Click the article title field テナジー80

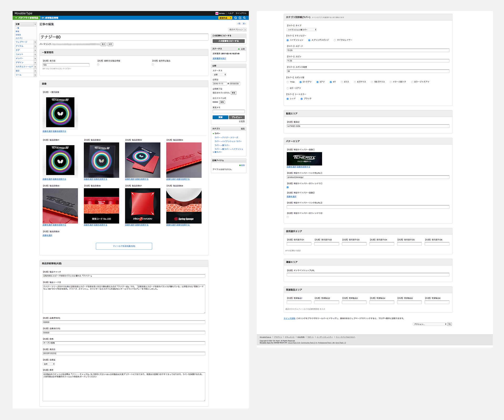(x=124, y=37)
